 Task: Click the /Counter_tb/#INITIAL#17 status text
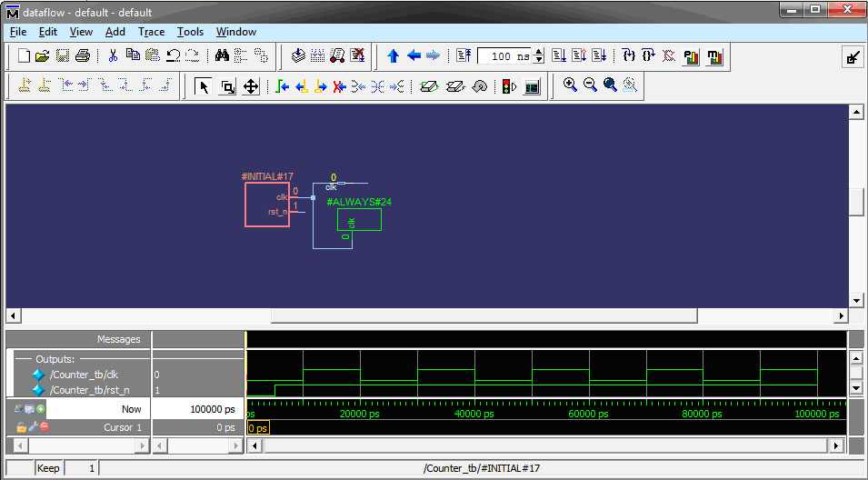(482, 468)
